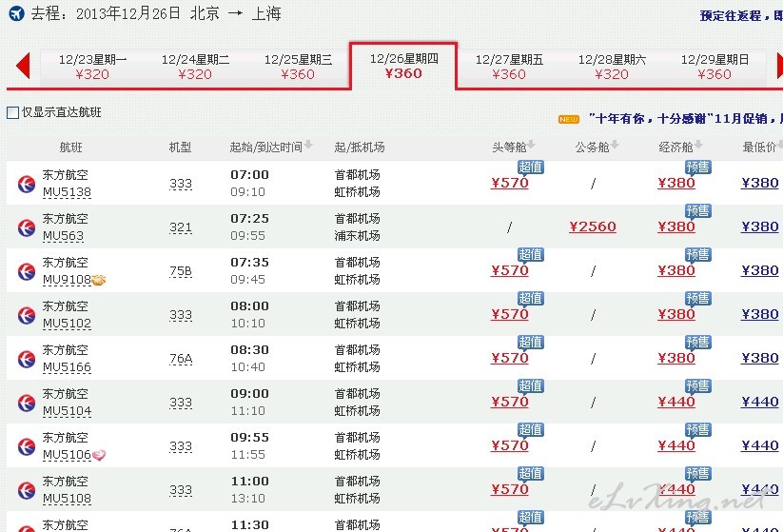
Task: Click 超值 badge on MU9108 first class
Action: pyautogui.click(x=530, y=254)
